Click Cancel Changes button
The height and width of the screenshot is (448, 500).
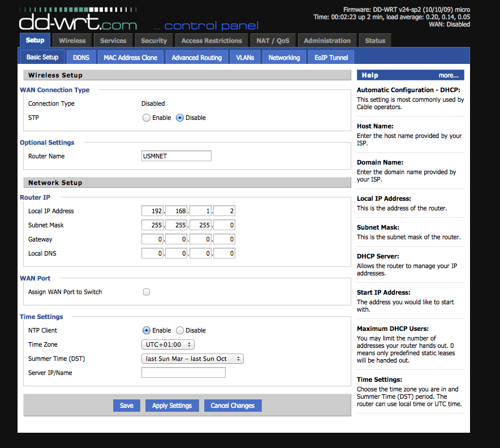tap(232, 406)
